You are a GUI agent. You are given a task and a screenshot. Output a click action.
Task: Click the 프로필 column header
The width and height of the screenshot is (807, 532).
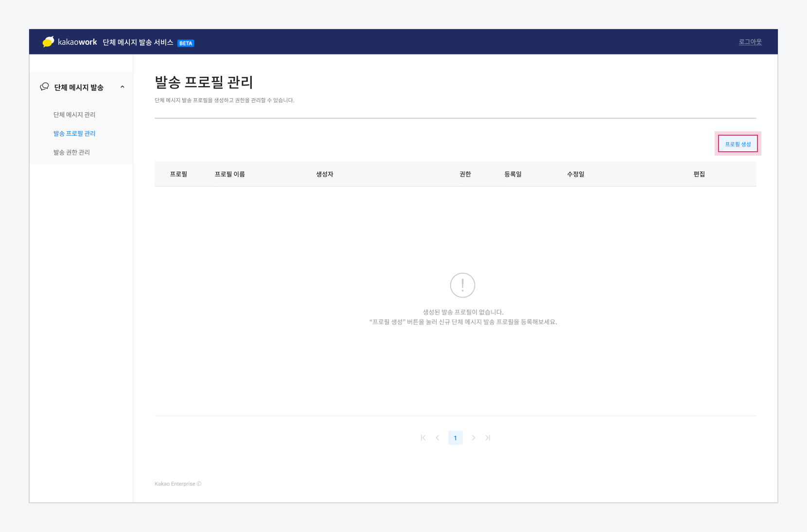tap(178, 174)
